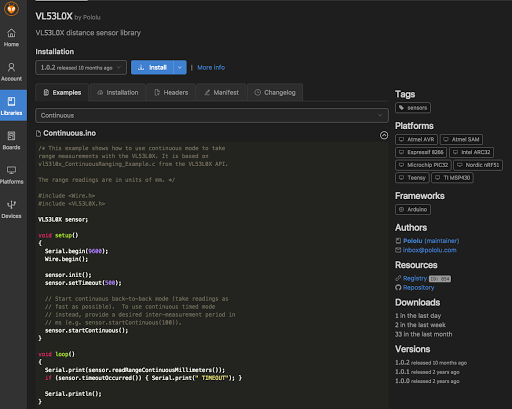Screen dimensions: 512x409
Task: Select version 1.0.0 in Versions list
Action: (427, 381)
